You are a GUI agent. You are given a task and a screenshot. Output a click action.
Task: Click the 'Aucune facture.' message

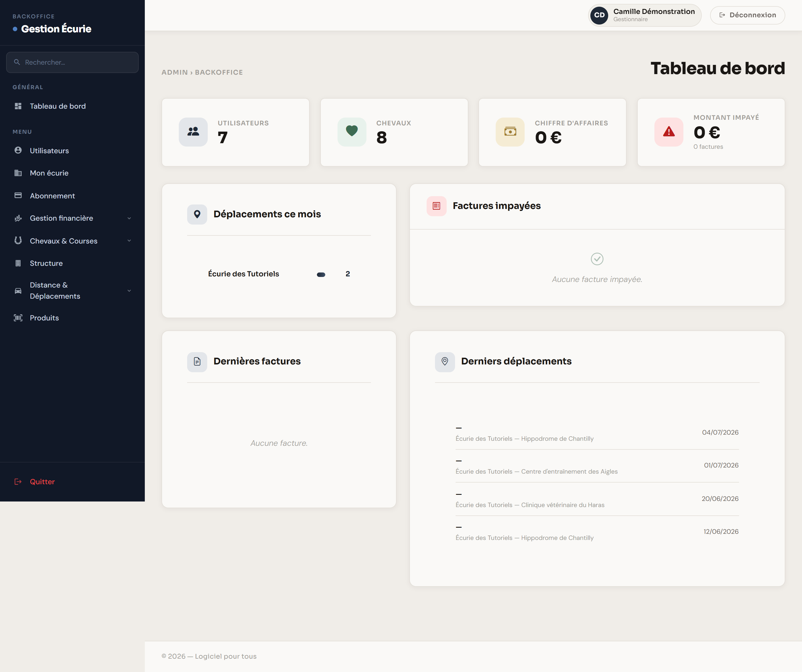pyautogui.click(x=279, y=443)
